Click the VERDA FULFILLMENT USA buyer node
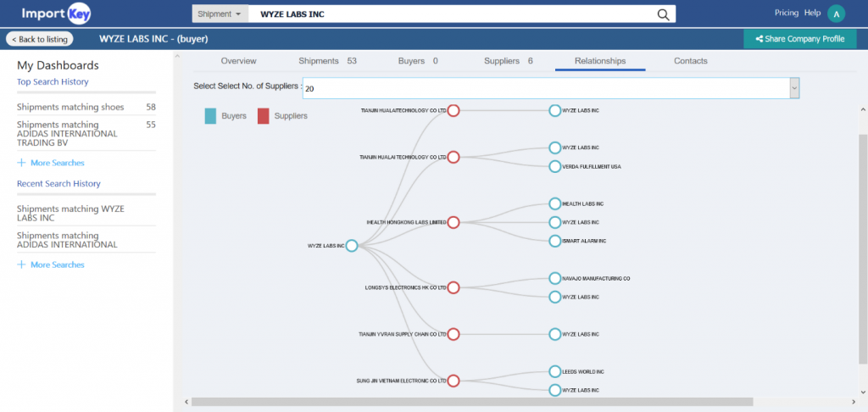 554,167
